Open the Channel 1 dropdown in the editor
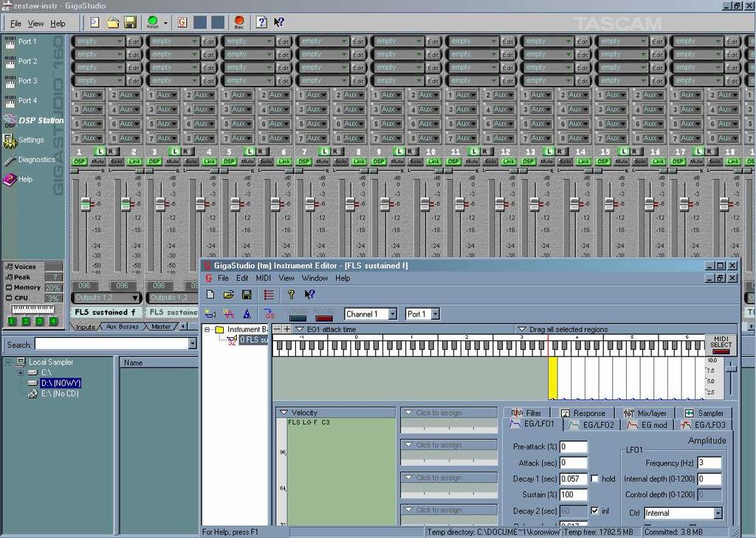This screenshot has height=538, width=756. coord(393,314)
